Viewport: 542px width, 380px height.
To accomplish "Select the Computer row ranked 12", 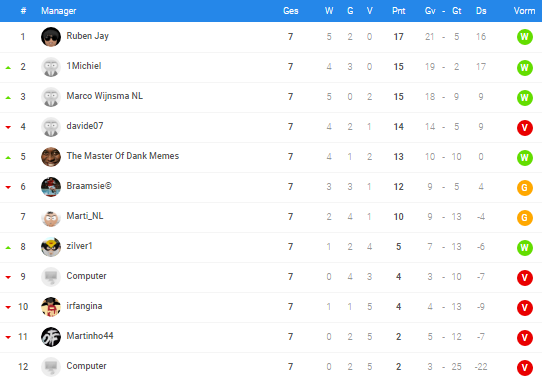I will point(271,367).
